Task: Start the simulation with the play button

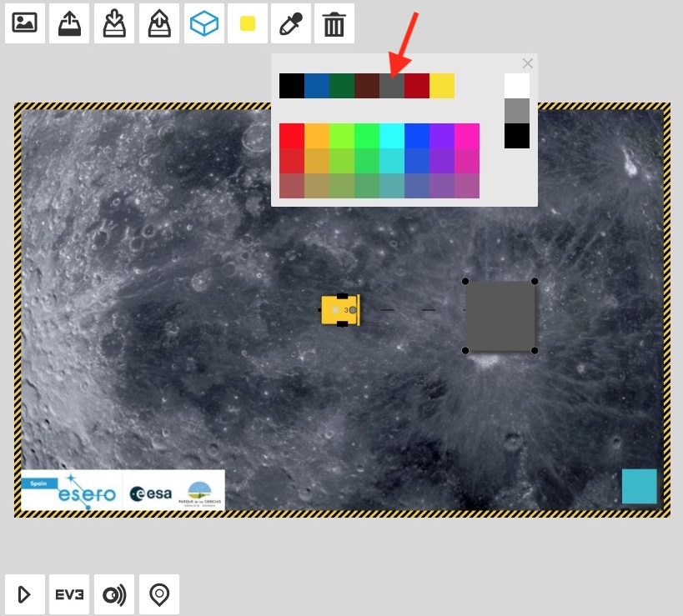Action: [25, 594]
